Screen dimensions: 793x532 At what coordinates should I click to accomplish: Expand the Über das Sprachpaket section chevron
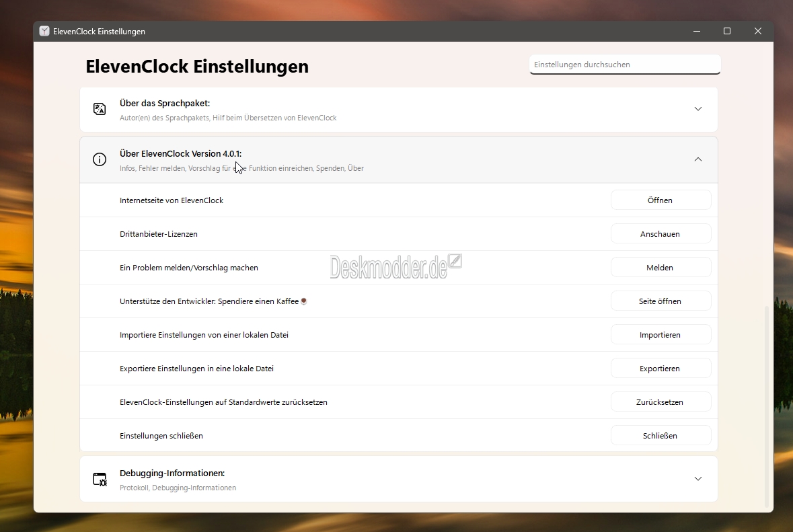click(698, 109)
